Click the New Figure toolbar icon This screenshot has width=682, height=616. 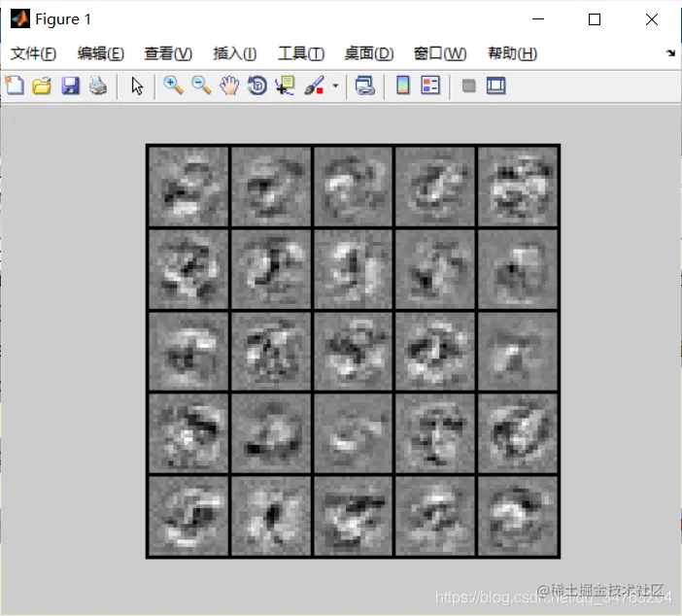point(15,86)
